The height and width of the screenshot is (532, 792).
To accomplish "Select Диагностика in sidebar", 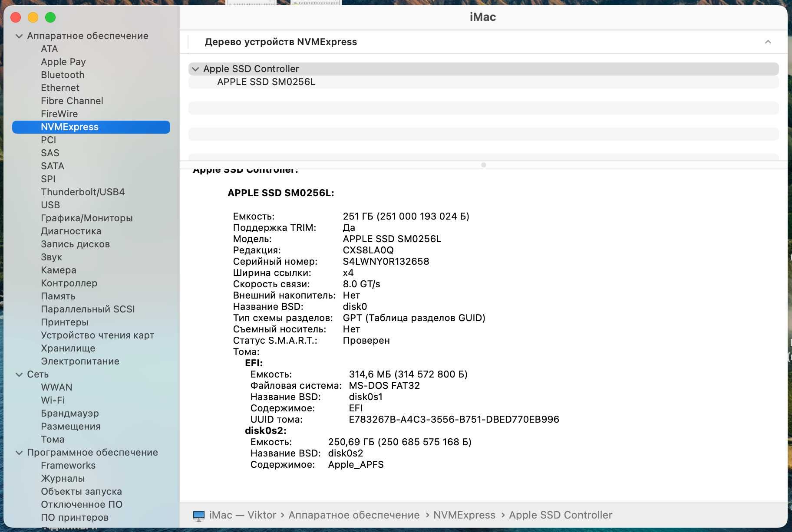I will click(x=71, y=231).
